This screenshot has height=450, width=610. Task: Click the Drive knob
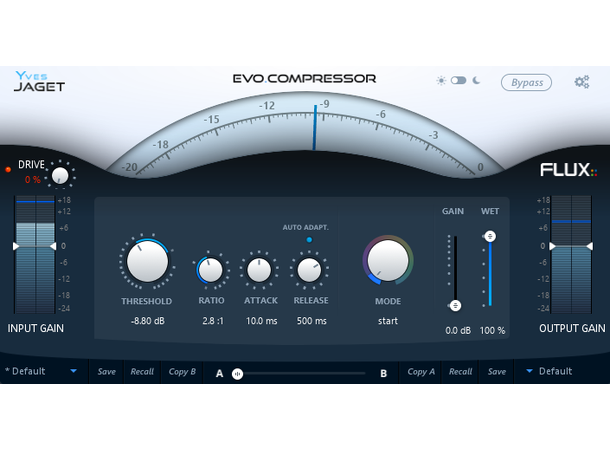[60, 175]
